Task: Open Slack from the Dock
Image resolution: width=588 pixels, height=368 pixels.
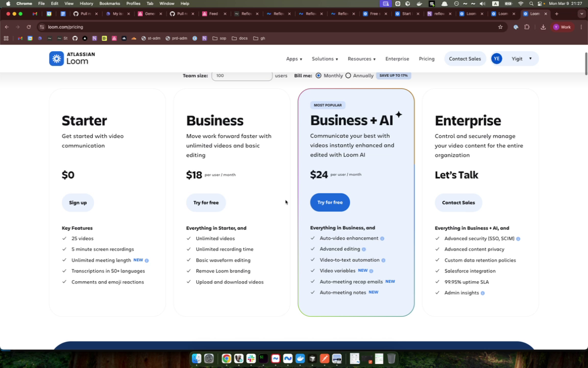Action: 251,359
